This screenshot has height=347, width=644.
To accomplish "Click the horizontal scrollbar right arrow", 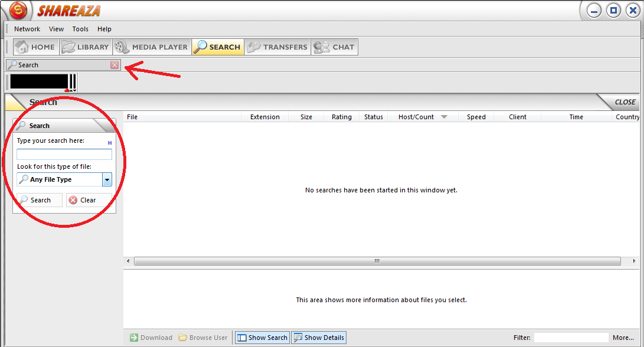I will point(634,261).
